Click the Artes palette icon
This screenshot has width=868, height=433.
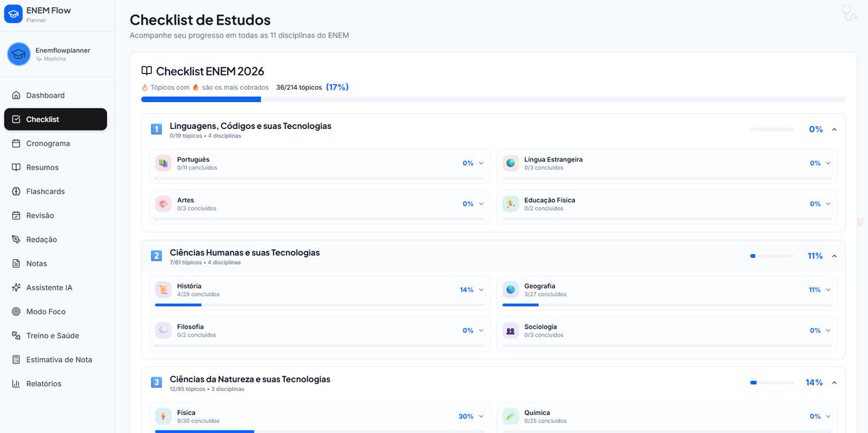tap(163, 203)
